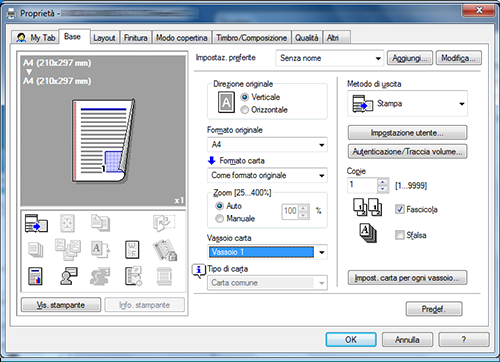Click Impost. carta per ogni vassoio button

(407, 278)
